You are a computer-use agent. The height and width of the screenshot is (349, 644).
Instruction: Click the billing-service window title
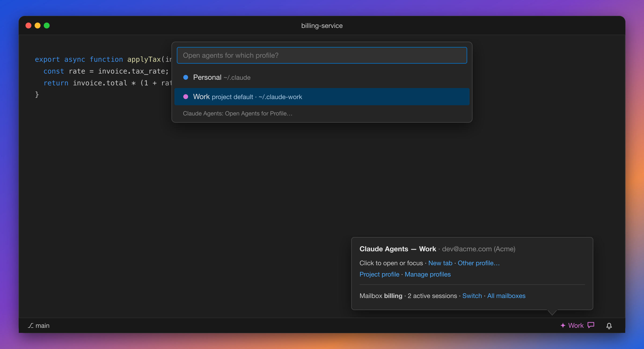[322, 26]
